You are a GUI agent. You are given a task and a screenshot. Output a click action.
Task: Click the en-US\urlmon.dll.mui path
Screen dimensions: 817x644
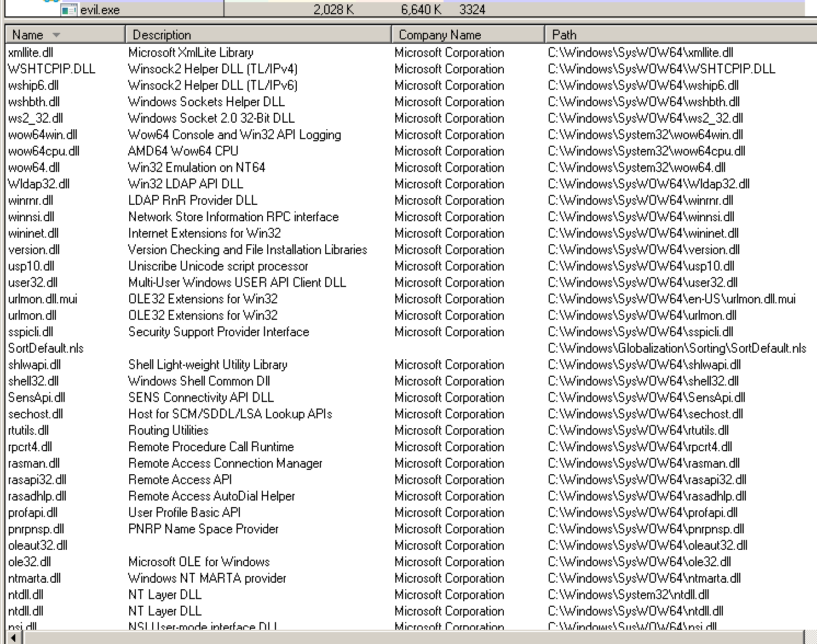(672, 299)
